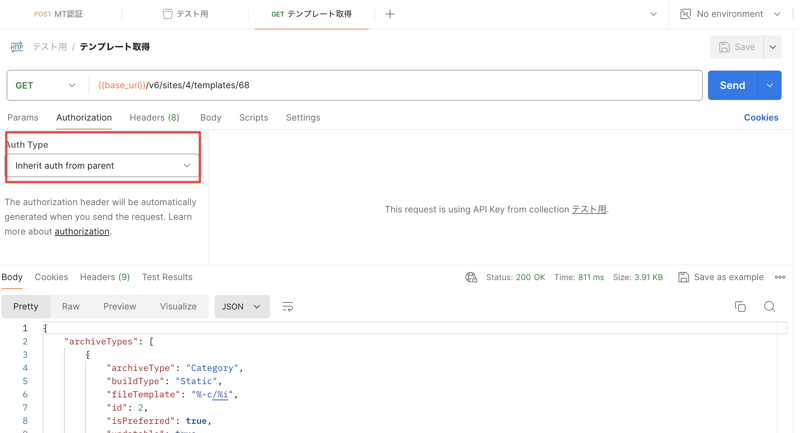Click the new tab plus icon
The width and height of the screenshot is (800, 433).
[390, 14]
